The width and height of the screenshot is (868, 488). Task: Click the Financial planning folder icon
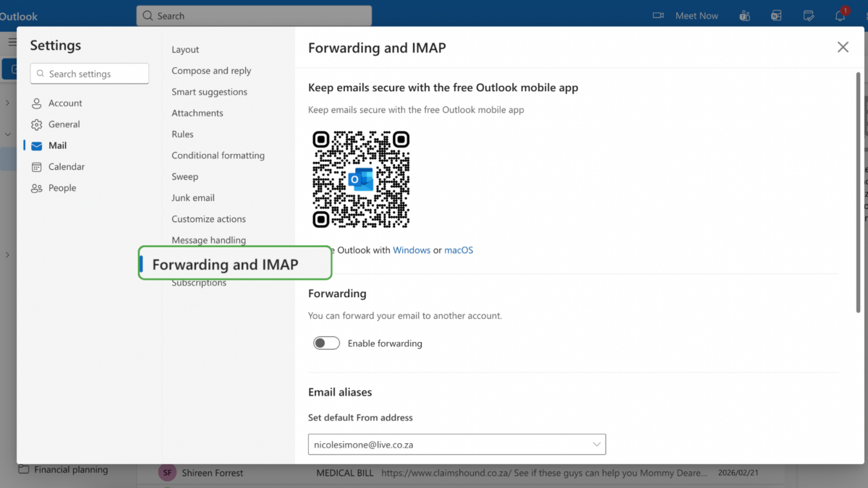(24, 470)
